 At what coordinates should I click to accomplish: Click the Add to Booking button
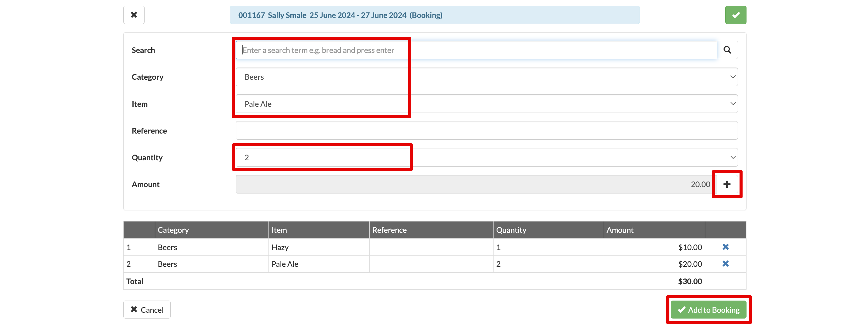(708, 309)
